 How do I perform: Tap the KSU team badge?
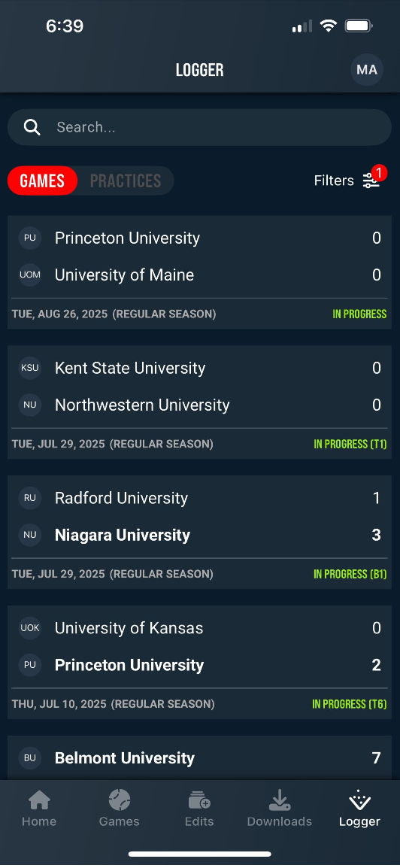30,368
